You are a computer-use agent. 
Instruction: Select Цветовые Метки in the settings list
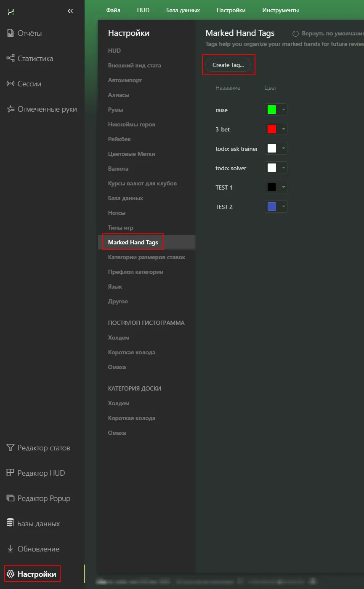(131, 154)
